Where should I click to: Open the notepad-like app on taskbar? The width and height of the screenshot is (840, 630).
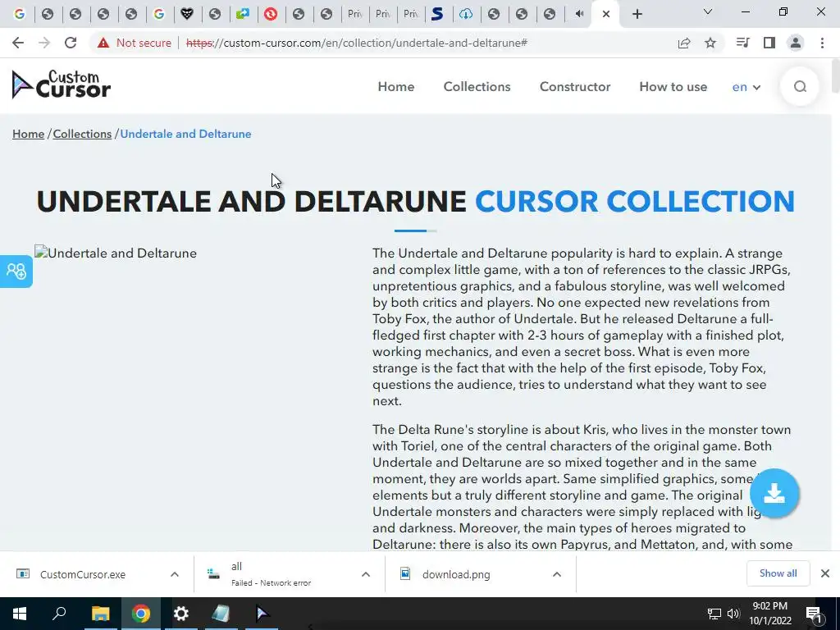tap(221, 614)
